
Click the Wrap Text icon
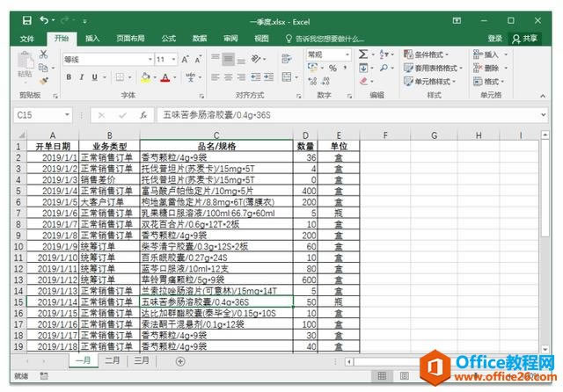pyautogui.click(x=287, y=59)
